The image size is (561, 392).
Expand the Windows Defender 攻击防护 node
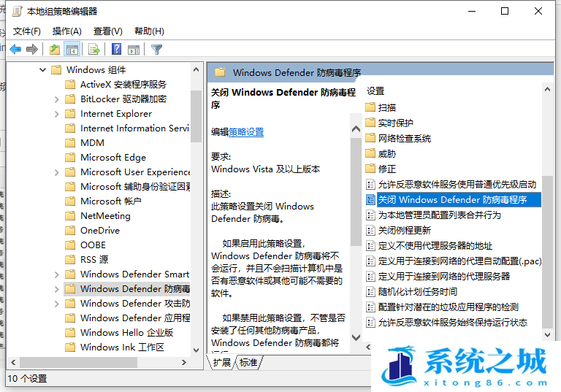(x=56, y=304)
